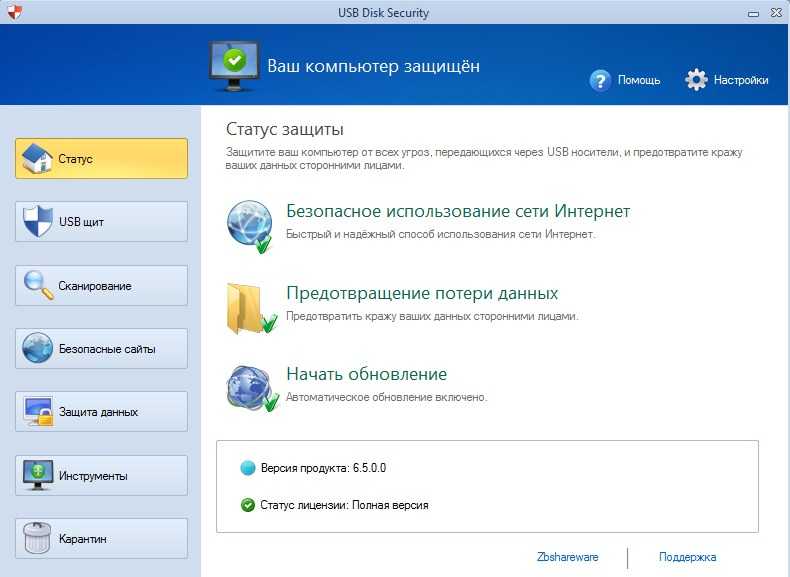The width and height of the screenshot is (790, 577).
Task: Click the globe with checkmark internet icon
Action: [x=250, y=227]
